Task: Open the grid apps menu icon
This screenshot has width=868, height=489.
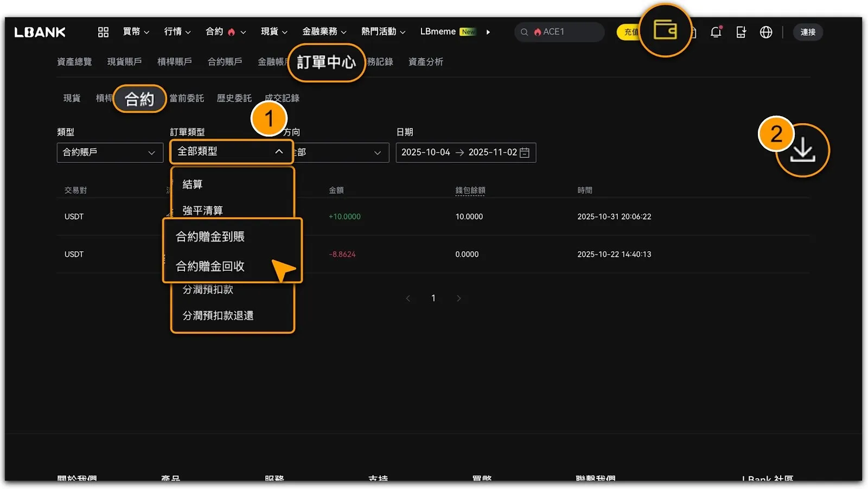Action: 103,32
